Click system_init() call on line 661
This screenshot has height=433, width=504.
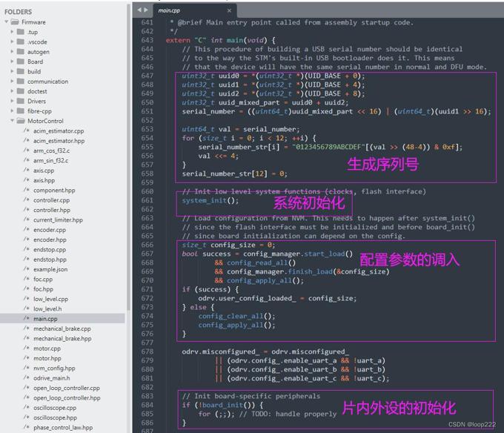pos(210,201)
